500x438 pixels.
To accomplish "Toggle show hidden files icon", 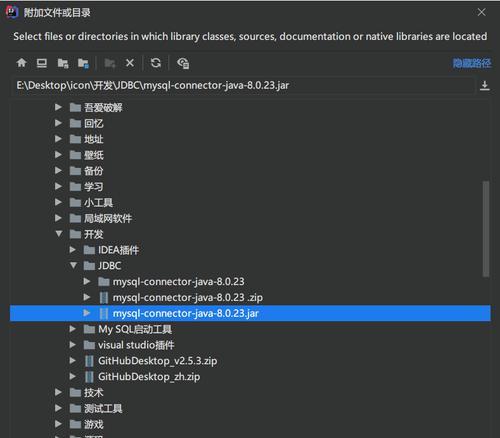I will pyautogui.click(x=183, y=63).
